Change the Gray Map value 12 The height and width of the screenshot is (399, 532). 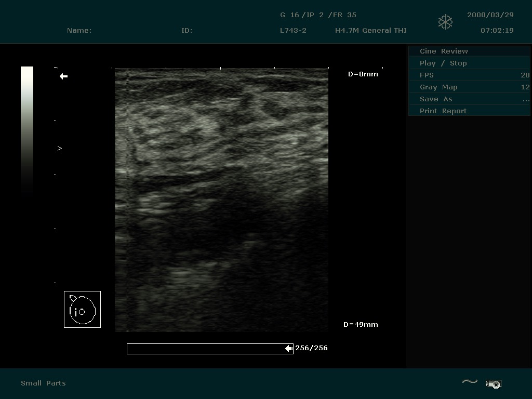click(525, 87)
